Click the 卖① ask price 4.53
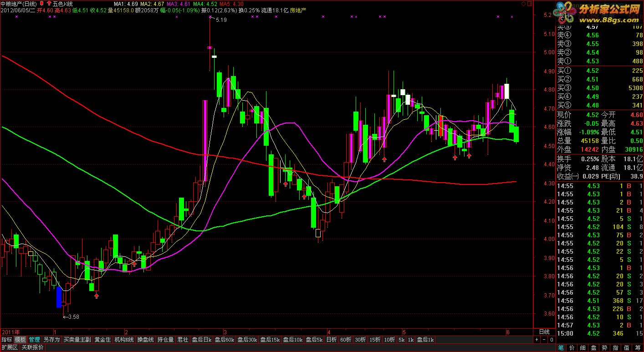The image size is (644, 352). pos(593,61)
